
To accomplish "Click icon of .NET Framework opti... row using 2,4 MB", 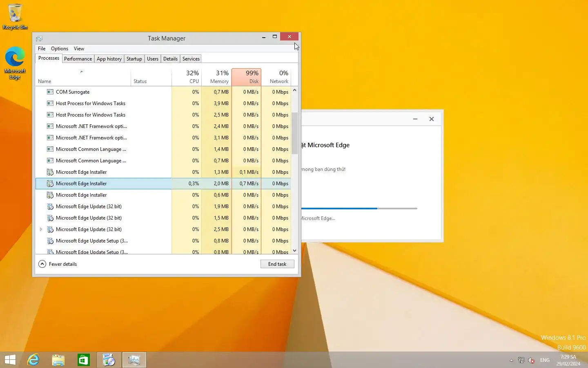I will pyautogui.click(x=50, y=126).
